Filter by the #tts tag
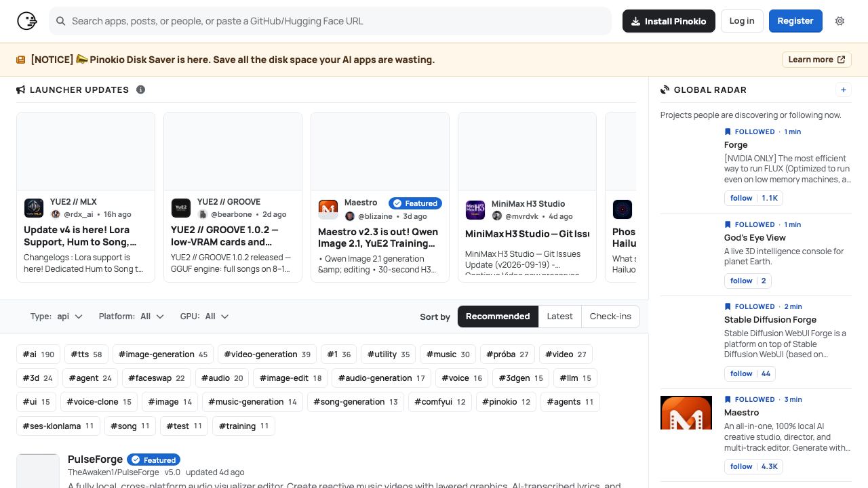868x488 pixels. (x=87, y=354)
